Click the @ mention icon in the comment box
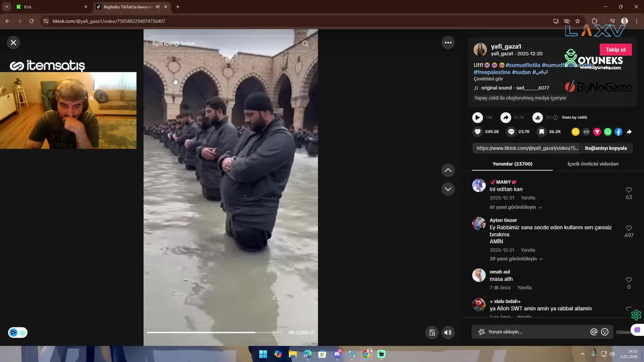Image resolution: width=644 pixels, height=362 pixels. point(594,332)
